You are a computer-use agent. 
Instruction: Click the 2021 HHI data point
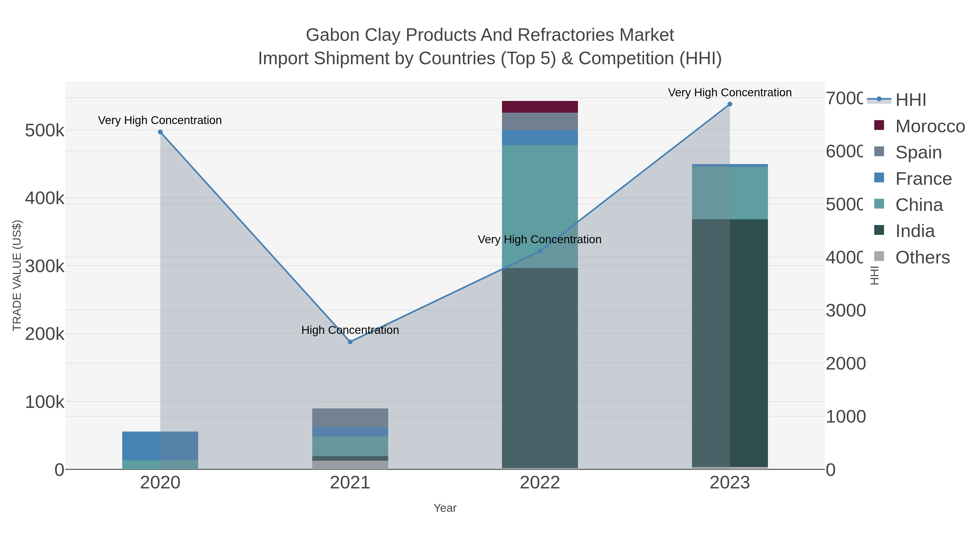(x=350, y=342)
